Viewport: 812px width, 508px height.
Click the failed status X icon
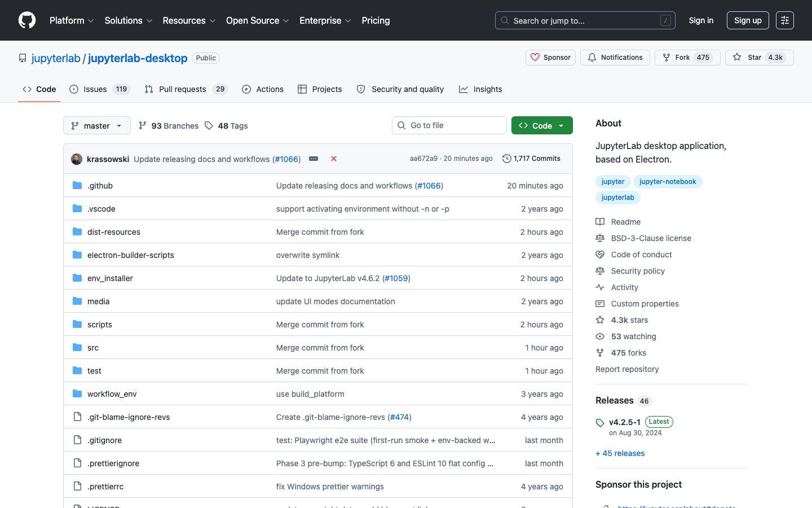[x=334, y=159]
